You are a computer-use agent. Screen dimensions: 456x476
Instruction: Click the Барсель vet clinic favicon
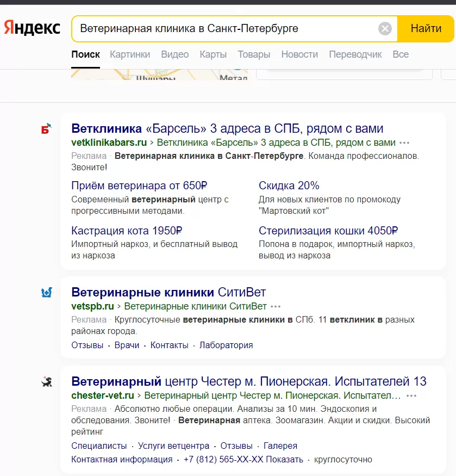(46, 129)
